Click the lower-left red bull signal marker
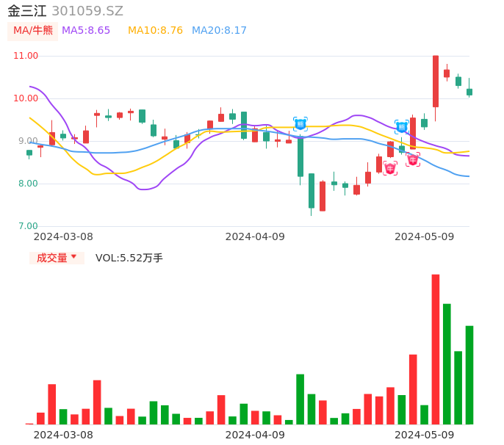Image resolution: width=504 pixels, height=445 pixels. pyautogui.click(x=390, y=168)
